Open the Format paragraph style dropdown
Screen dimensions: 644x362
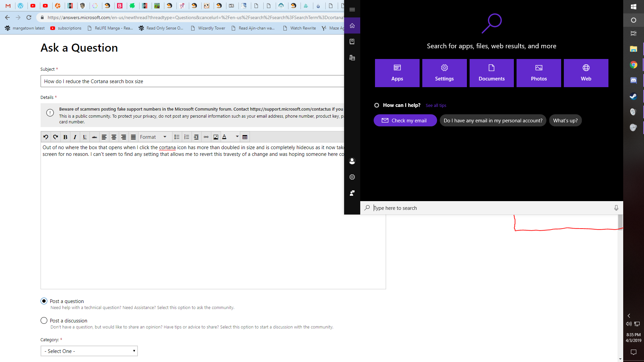[153, 137]
